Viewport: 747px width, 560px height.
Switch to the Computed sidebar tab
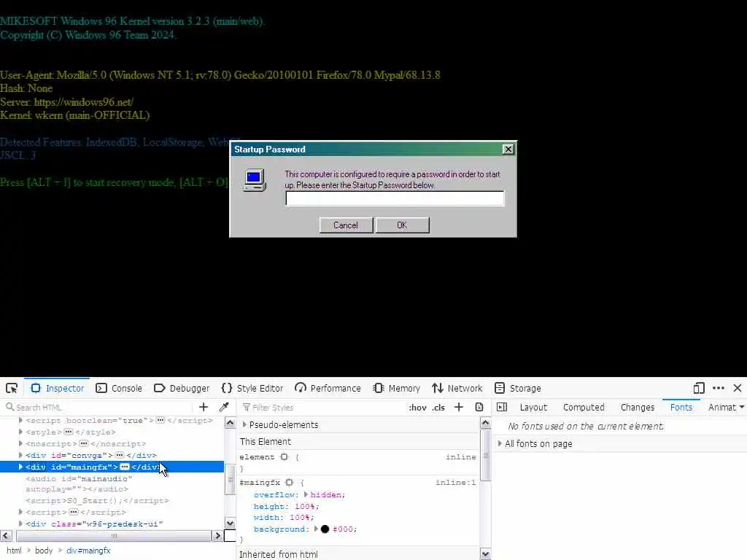[584, 408]
